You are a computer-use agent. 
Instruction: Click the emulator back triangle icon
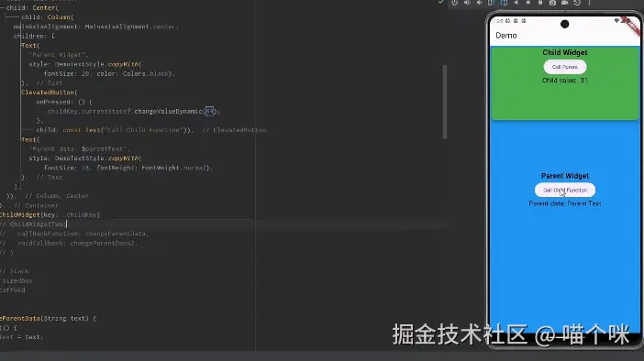[516, 3]
